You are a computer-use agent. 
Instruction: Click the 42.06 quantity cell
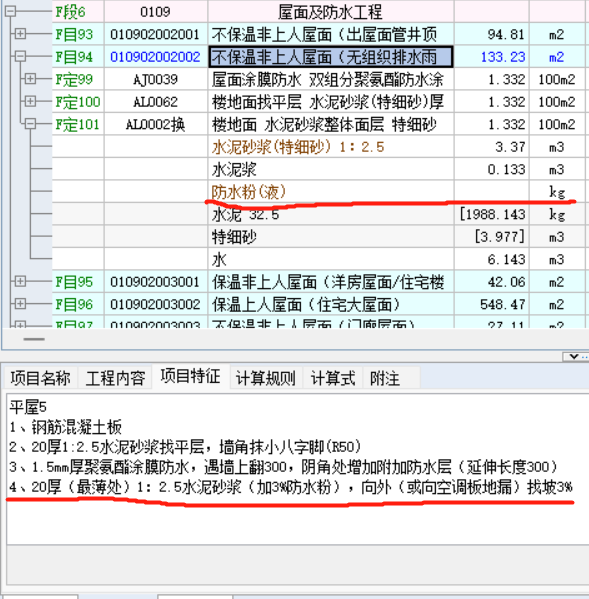pyautogui.click(x=492, y=282)
